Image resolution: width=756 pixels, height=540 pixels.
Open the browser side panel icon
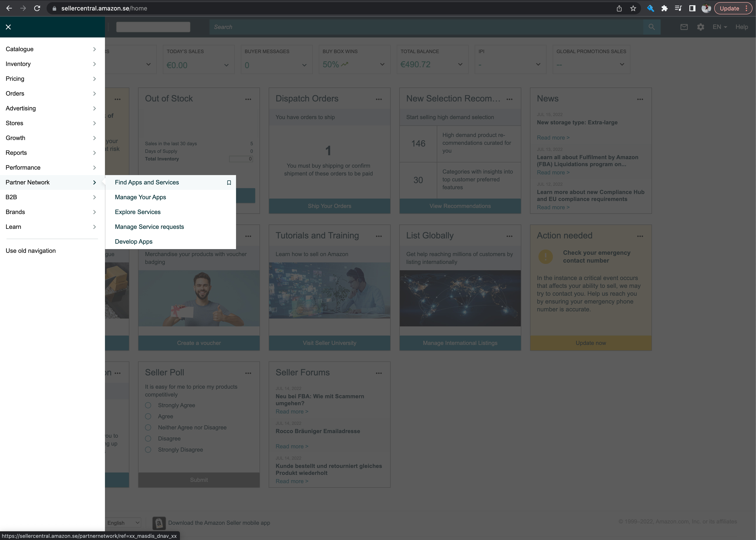pyautogui.click(x=692, y=8)
